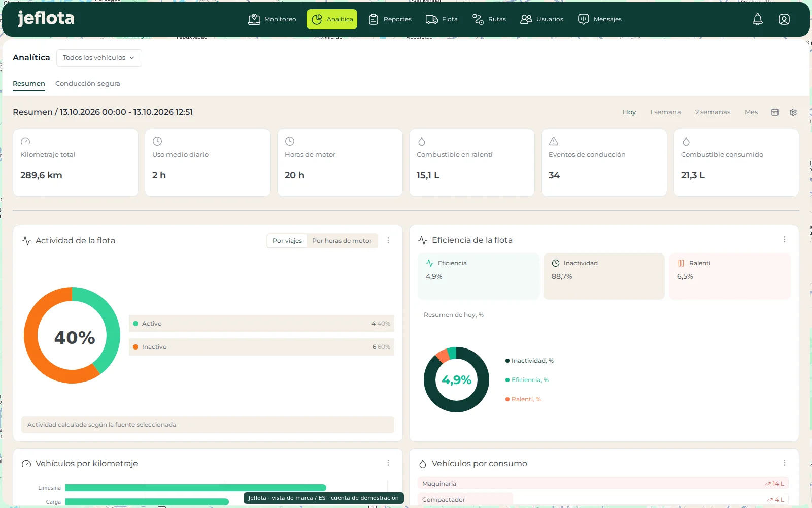Open Todos los vehículos dropdown
Screen dimensions: 812x508
tap(99, 58)
